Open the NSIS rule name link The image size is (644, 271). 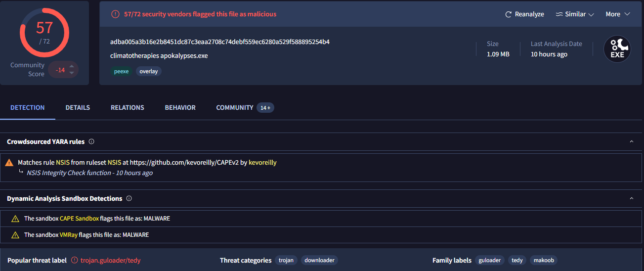(x=63, y=162)
